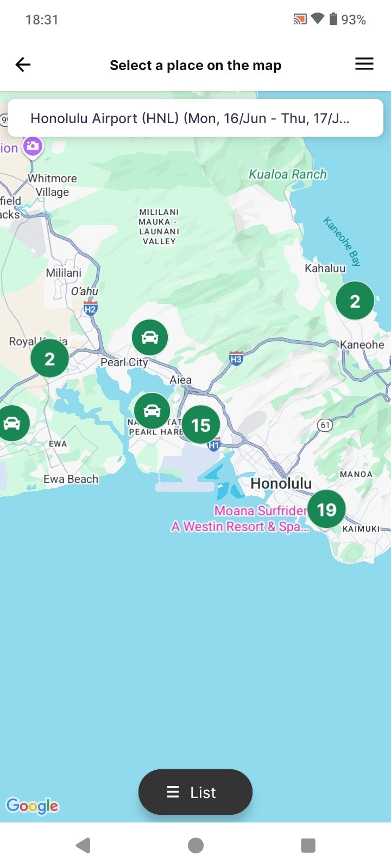Select the car marker near Pearl Harbor
This screenshot has width=391, height=868.
[x=152, y=411]
